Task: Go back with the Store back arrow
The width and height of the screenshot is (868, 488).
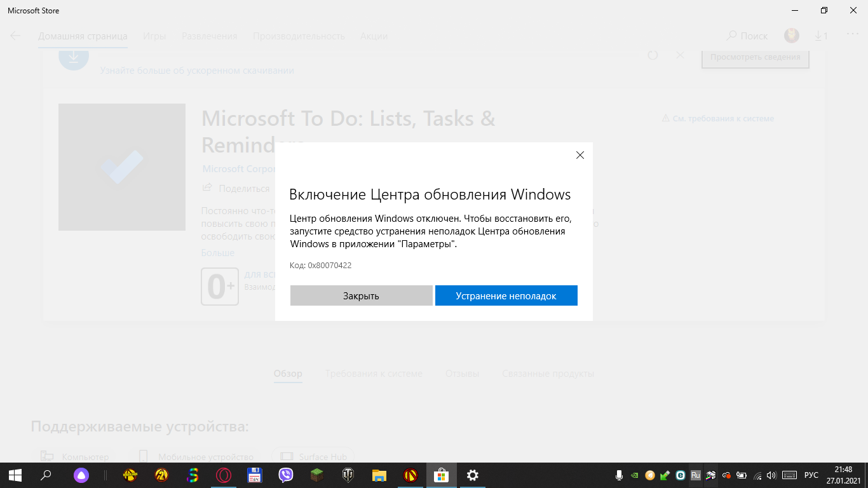Action: click(x=15, y=36)
